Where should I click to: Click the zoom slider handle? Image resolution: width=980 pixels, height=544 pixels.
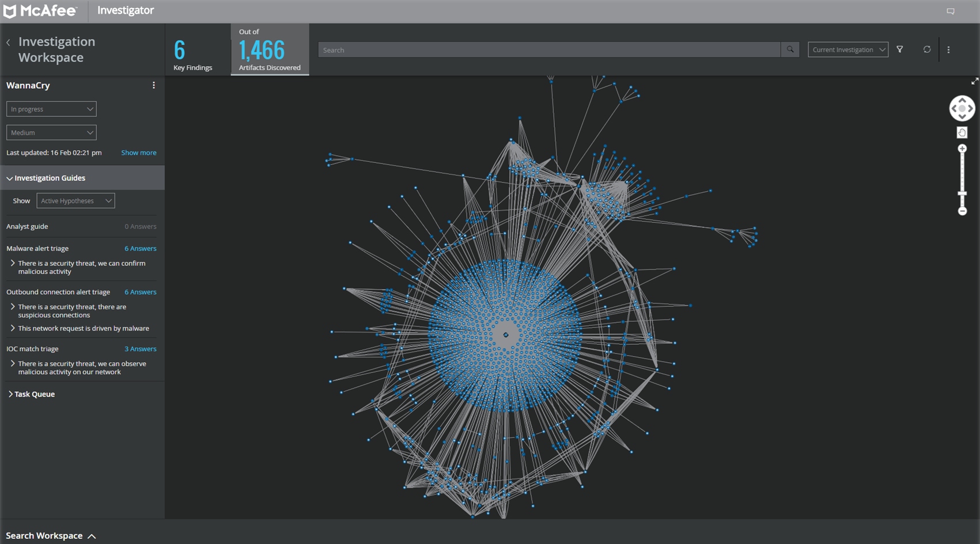point(962,193)
